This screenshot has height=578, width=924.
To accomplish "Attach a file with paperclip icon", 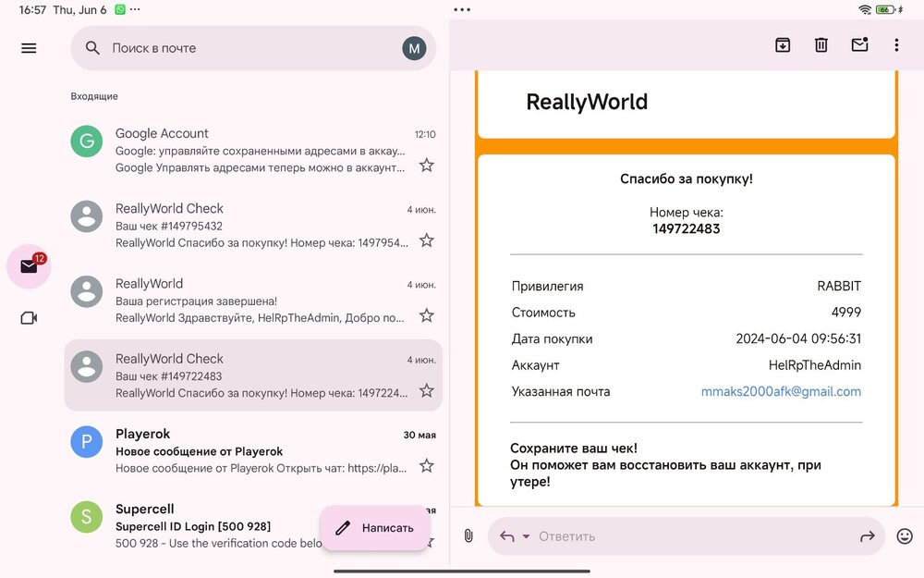I will [468, 535].
